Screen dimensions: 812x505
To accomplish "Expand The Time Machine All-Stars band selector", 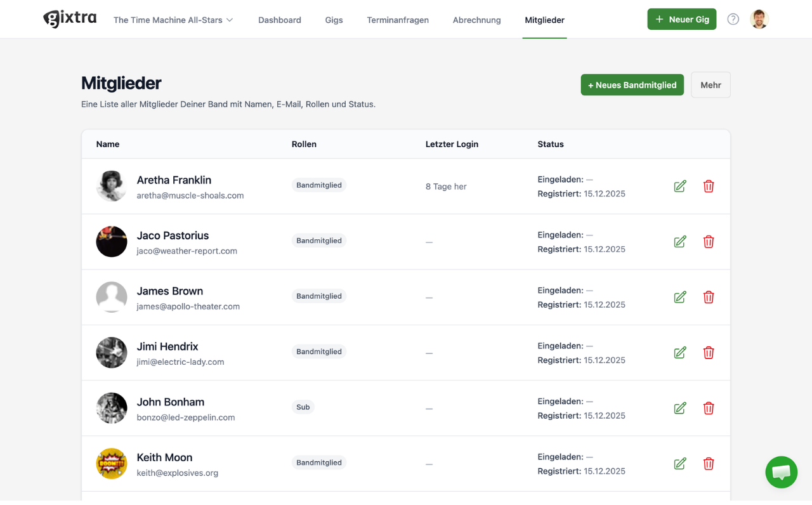I will tap(173, 20).
